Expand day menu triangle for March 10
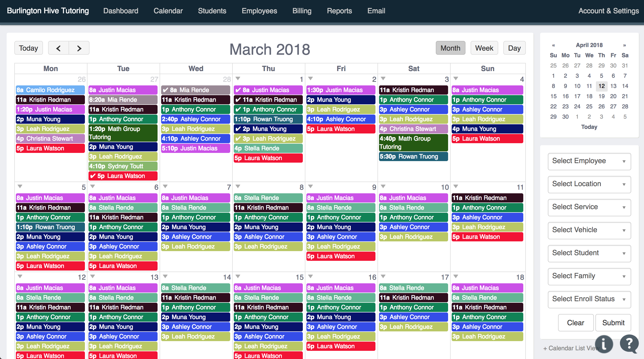The image size is (644, 359). point(383,186)
